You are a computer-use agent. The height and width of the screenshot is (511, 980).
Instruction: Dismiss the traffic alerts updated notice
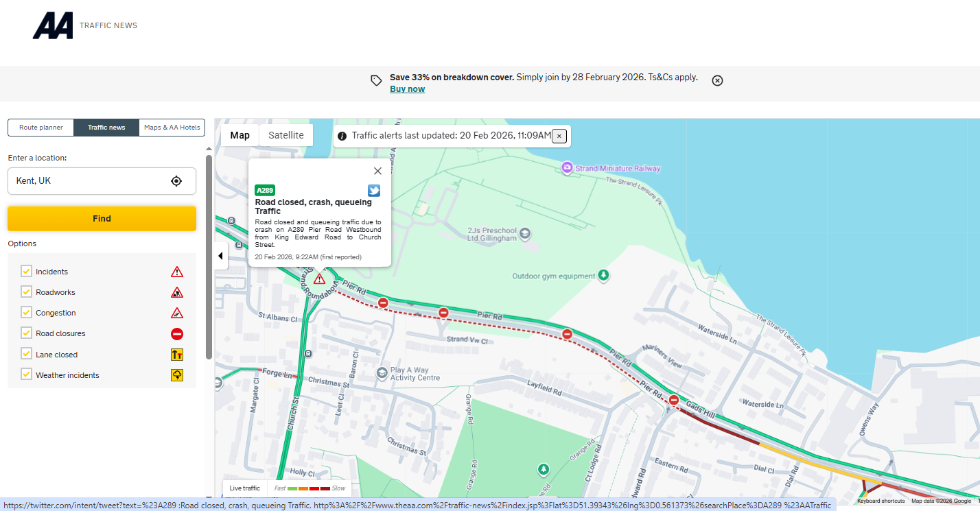[x=559, y=136]
